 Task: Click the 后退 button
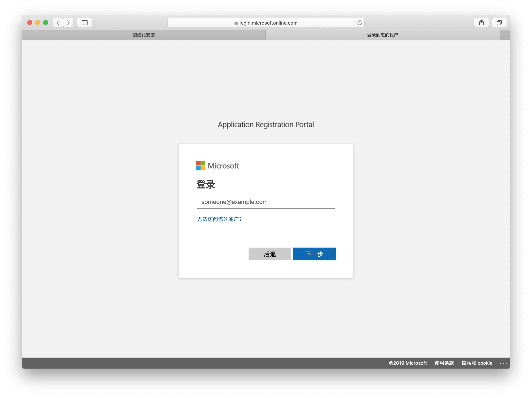270,254
